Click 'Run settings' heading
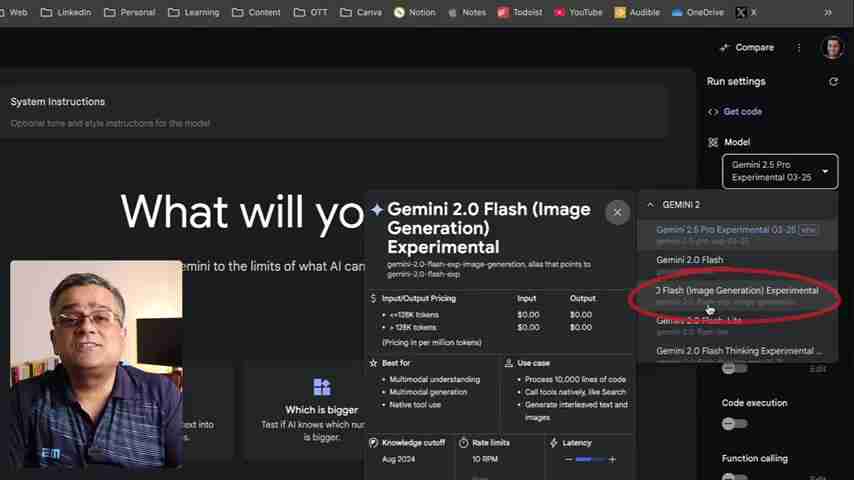 [736, 81]
